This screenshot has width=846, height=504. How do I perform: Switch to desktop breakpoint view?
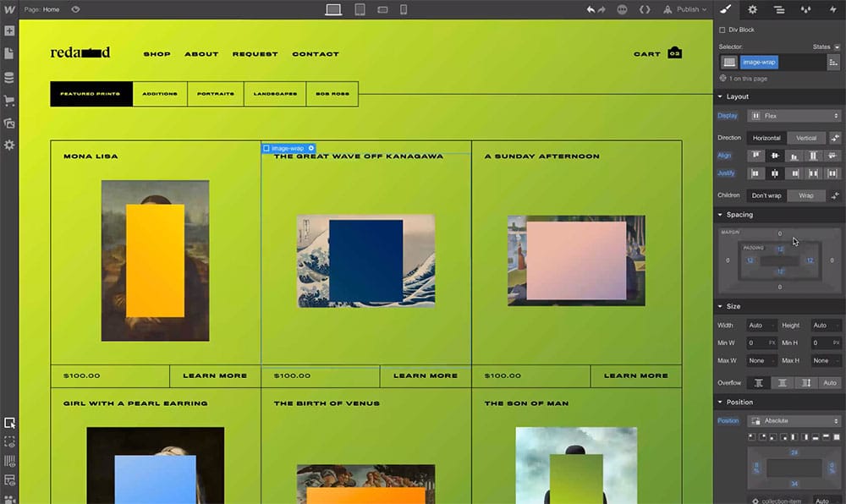333,9
